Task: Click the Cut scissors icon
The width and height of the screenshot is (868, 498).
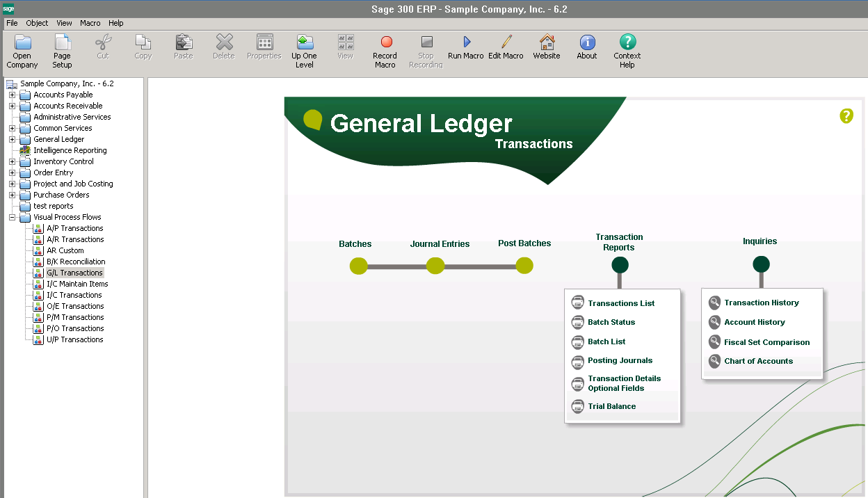Action: 103,42
